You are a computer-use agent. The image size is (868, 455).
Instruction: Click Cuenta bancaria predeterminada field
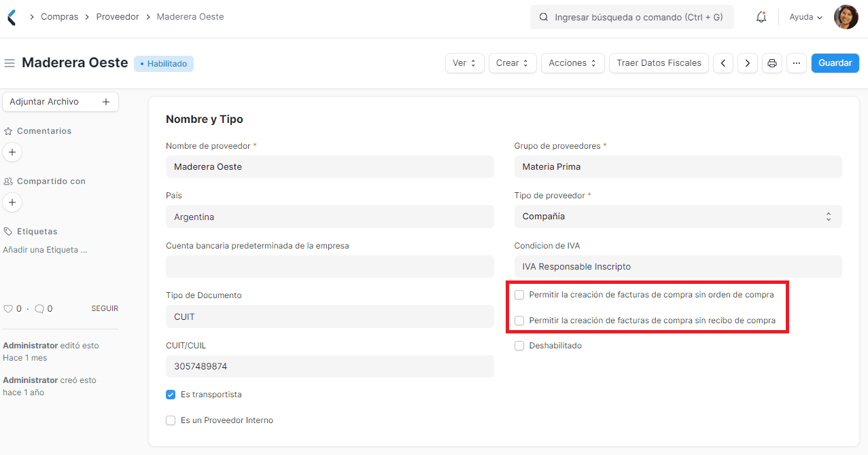click(x=330, y=267)
